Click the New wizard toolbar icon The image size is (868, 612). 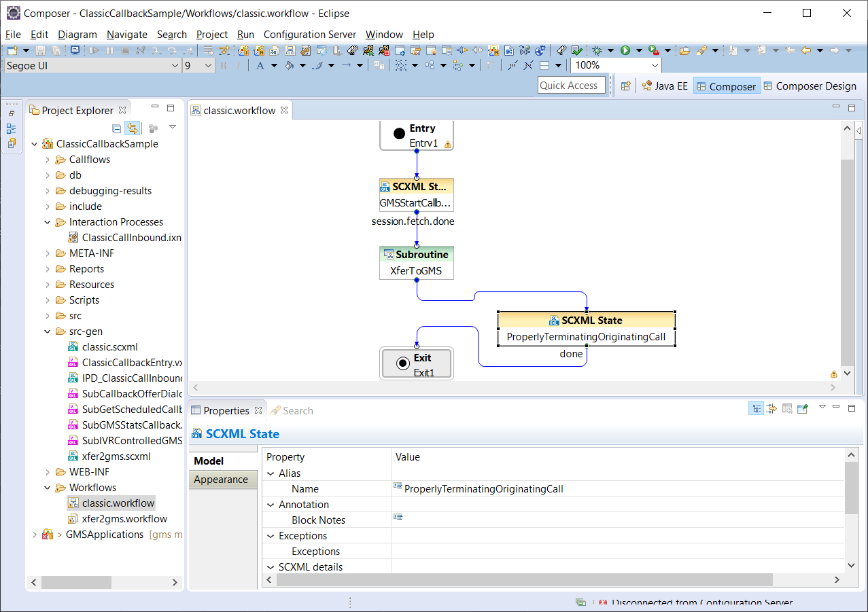[12, 50]
